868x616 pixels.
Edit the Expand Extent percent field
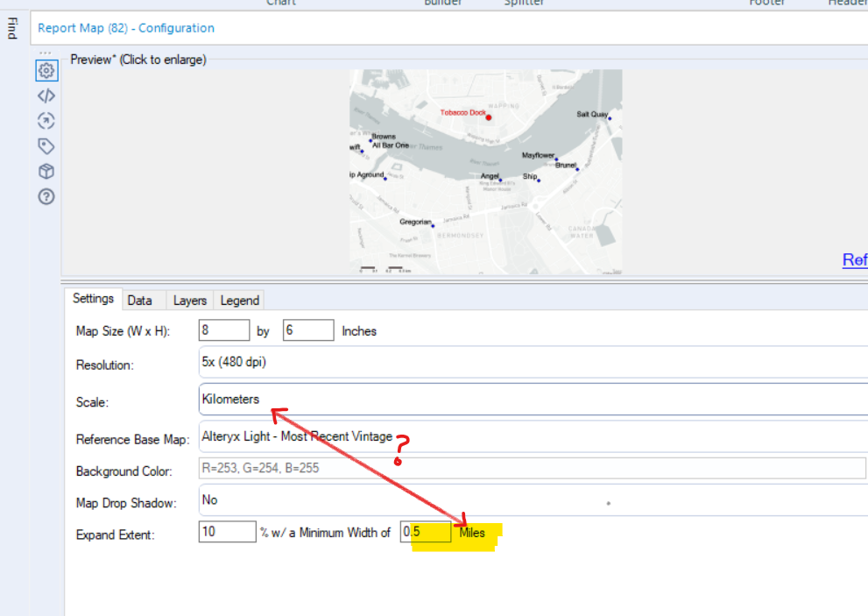pyautogui.click(x=228, y=532)
